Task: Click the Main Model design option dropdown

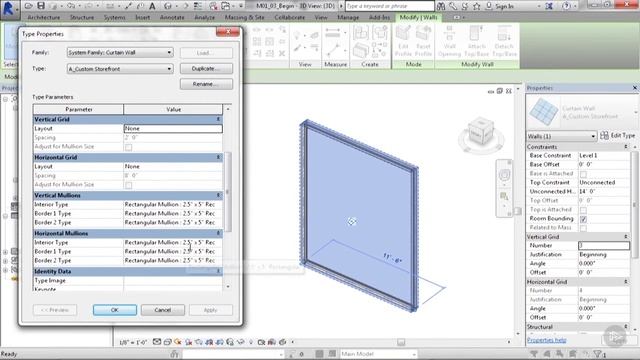Action: (378, 354)
